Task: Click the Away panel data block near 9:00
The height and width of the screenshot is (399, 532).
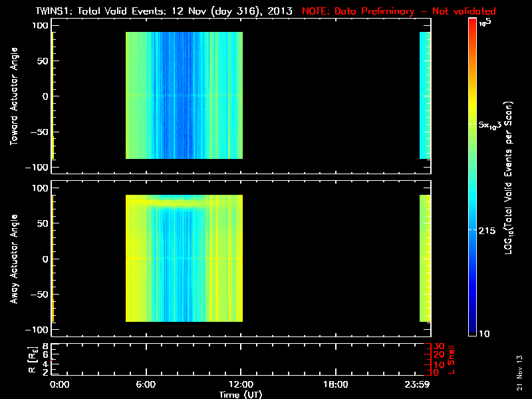Action: tap(184, 258)
